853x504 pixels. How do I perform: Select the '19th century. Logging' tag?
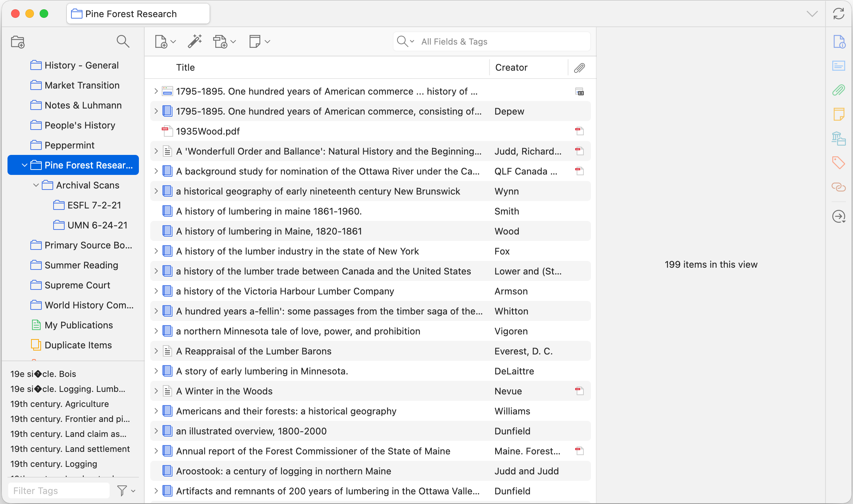(x=54, y=464)
